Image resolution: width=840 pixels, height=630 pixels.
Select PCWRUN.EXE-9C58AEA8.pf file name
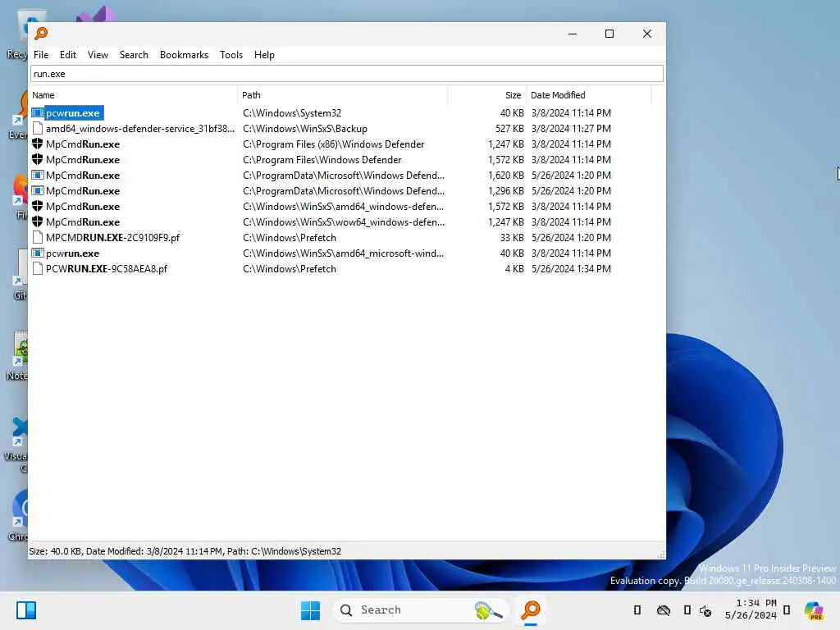click(x=107, y=268)
